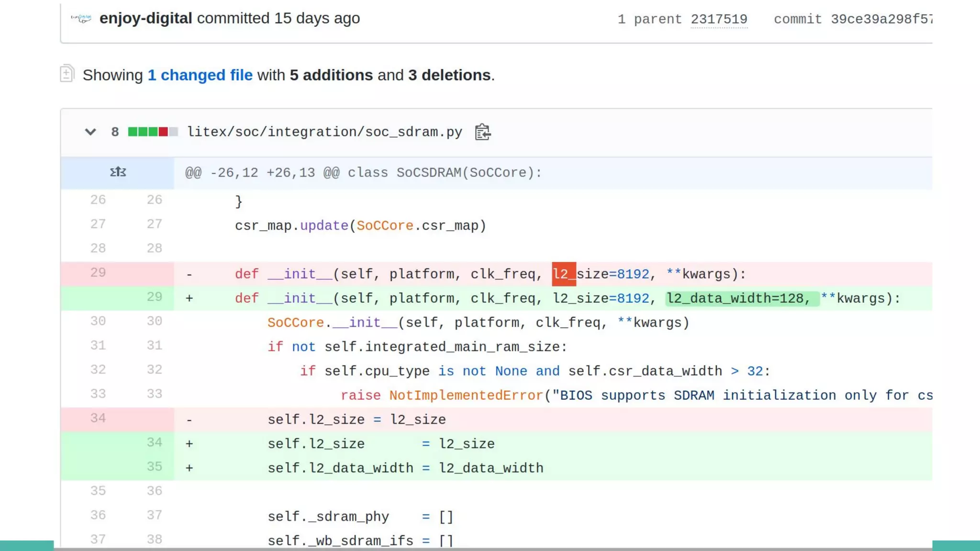Screen dimensions: 980x551
Task: Copy the soc_sdram.py file path
Action: (482, 132)
